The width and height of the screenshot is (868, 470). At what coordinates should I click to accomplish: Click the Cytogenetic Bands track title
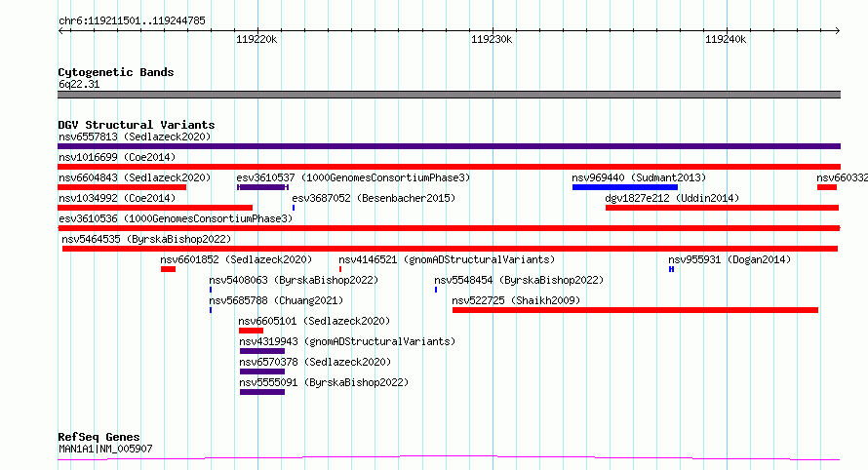pos(116,72)
